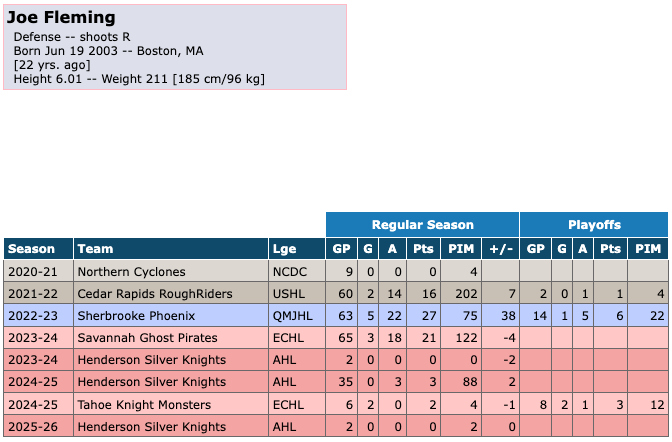Open the Savannah Ghost Pirates team entry
Image resolution: width=672 pixels, height=442 pixels.
tap(146, 337)
